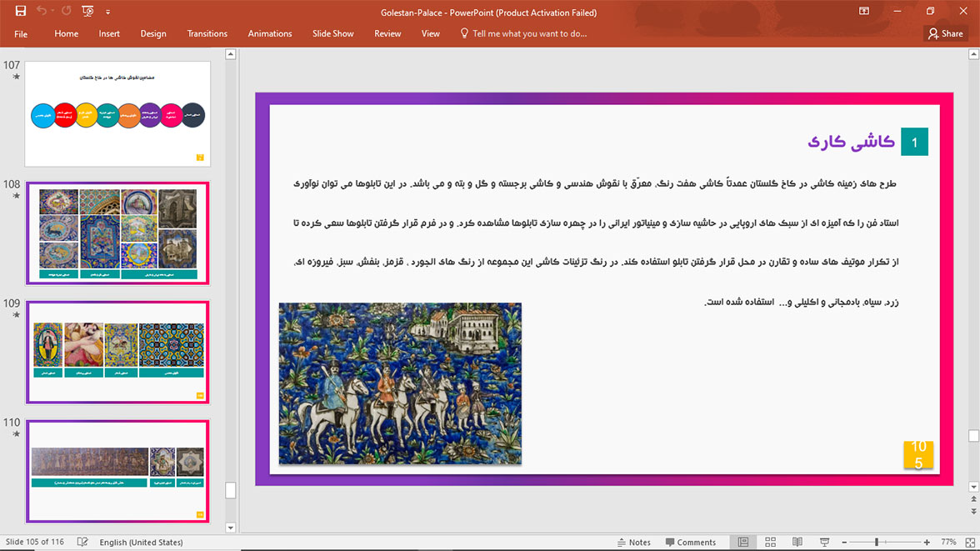Click the thumbnail pane scrollbar handle

point(231,489)
